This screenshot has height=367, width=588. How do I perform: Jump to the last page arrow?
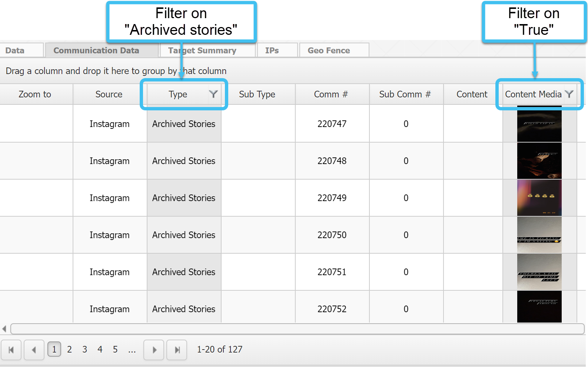click(x=177, y=350)
